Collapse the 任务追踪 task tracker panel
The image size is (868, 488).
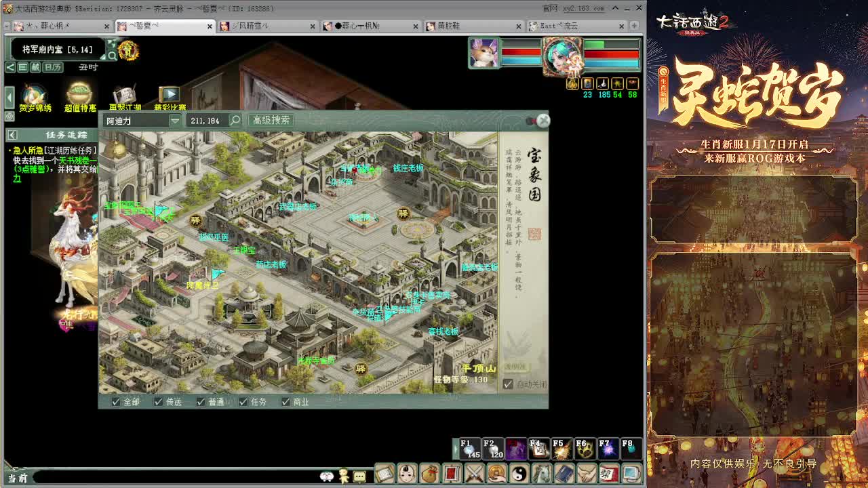pos(12,135)
